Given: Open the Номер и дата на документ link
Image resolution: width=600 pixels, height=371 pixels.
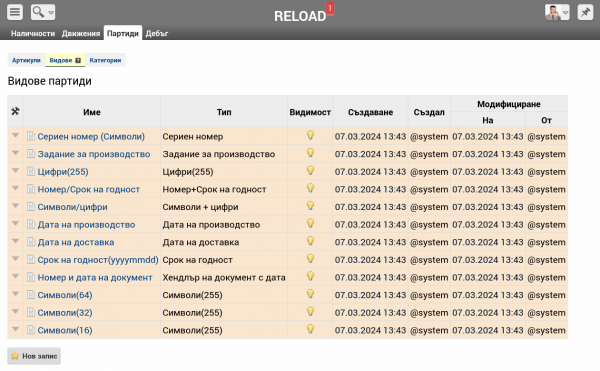Looking at the screenshot, I should point(95,278).
